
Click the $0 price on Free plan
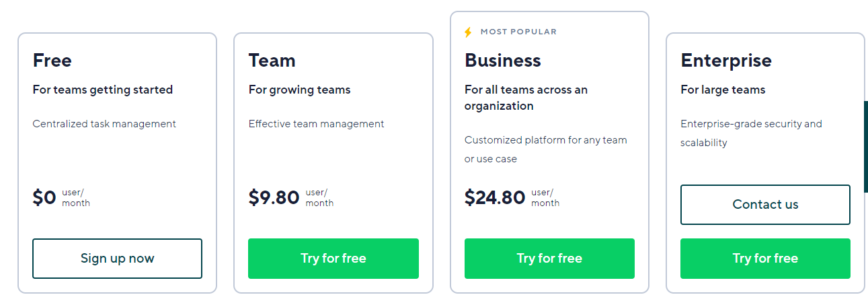[x=44, y=197]
